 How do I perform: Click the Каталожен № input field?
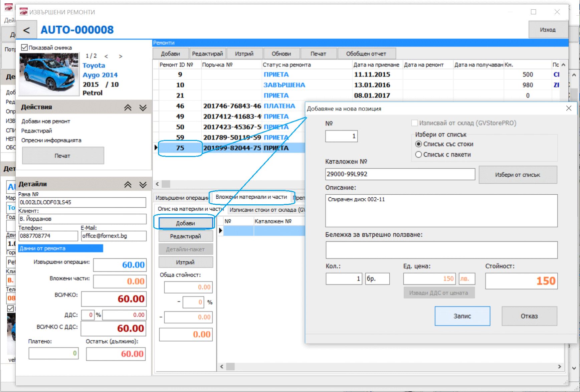coord(400,174)
